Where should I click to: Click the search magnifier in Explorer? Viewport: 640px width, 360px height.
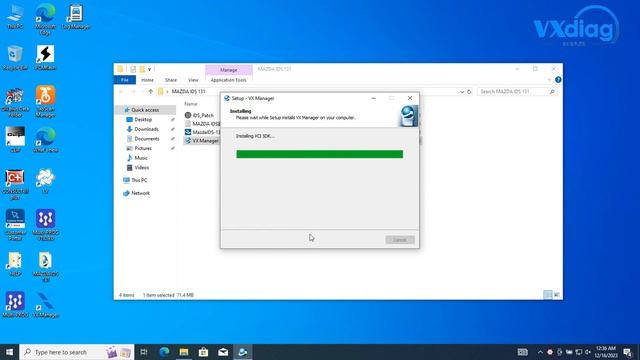552,91
